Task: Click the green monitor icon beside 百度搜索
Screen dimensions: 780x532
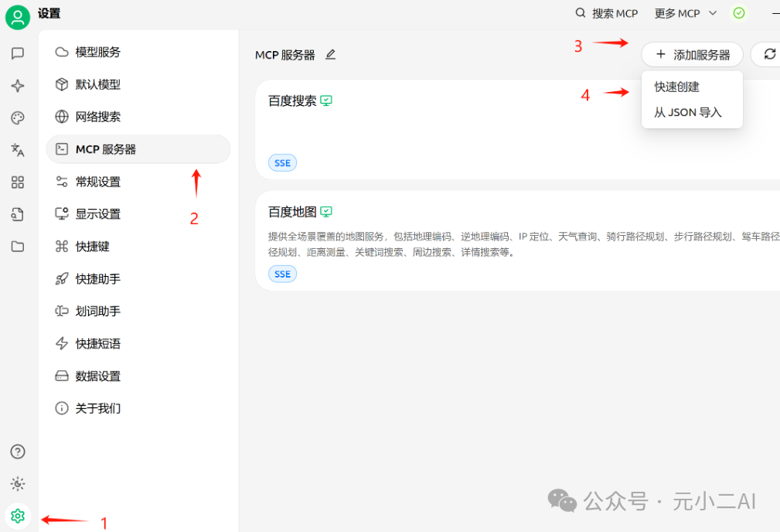Action: click(x=326, y=101)
